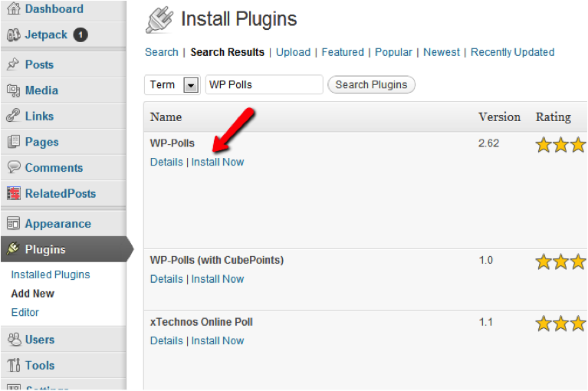
Task: Click the Jetpack sidebar icon
Action: [x=13, y=34]
